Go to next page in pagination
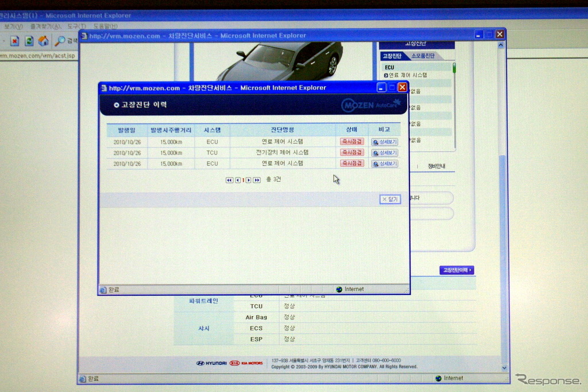 click(249, 180)
